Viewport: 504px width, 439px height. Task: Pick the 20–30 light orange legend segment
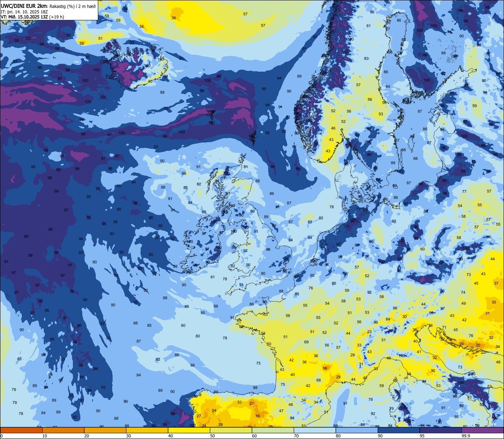[x=105, y=430]
